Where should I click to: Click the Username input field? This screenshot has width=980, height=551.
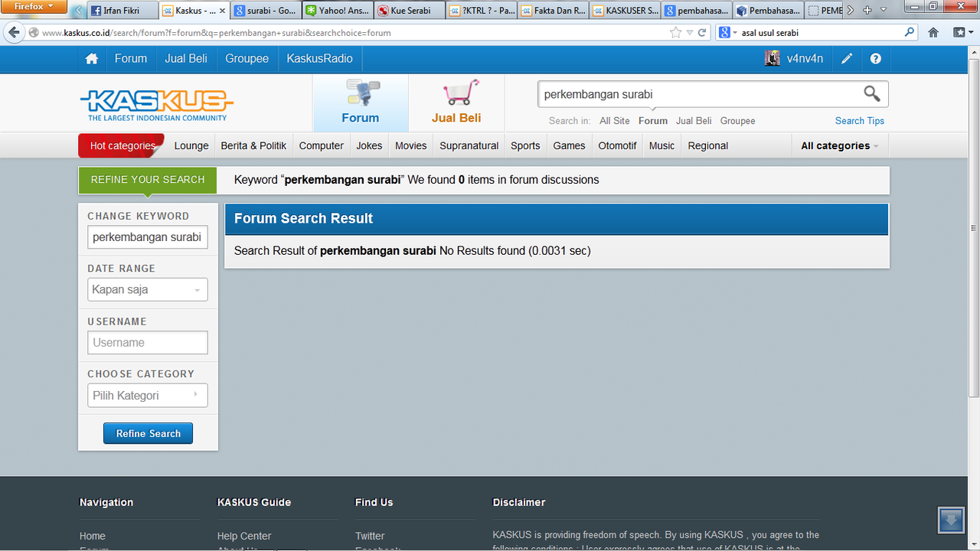pyautogui.click(x=148, y=343)
